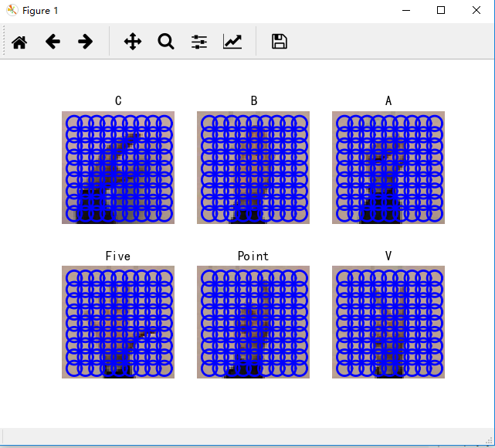The height and width of the screenshot is (448, 495).
Task: Save the figure with floppy disk icon
Action: (280, 42)
